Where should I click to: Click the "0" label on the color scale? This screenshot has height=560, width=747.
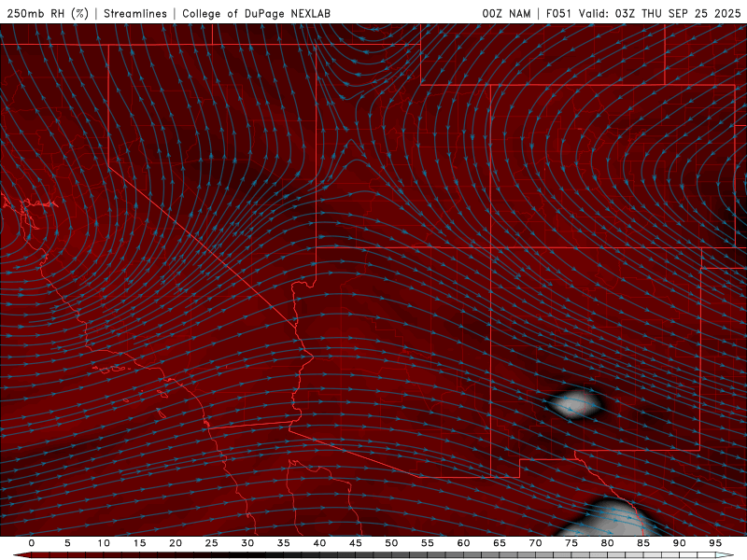click(x=32, y=543)
